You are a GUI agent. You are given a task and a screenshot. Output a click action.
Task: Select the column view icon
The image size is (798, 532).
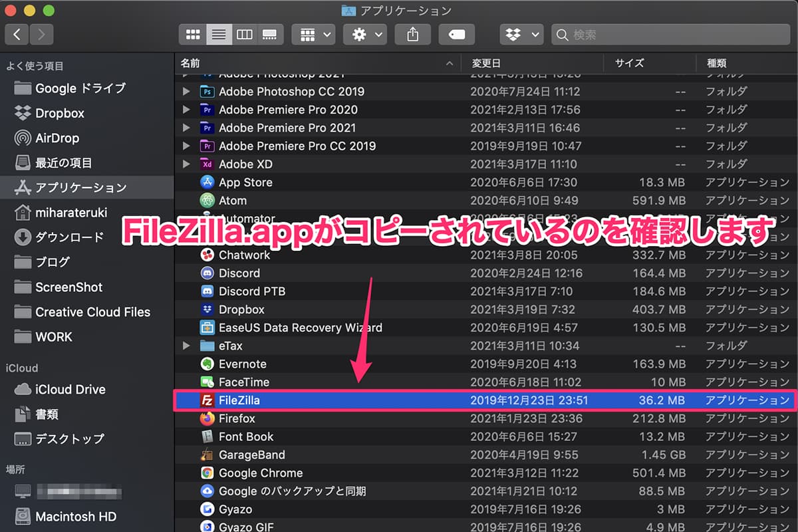[x=245, y=35]
